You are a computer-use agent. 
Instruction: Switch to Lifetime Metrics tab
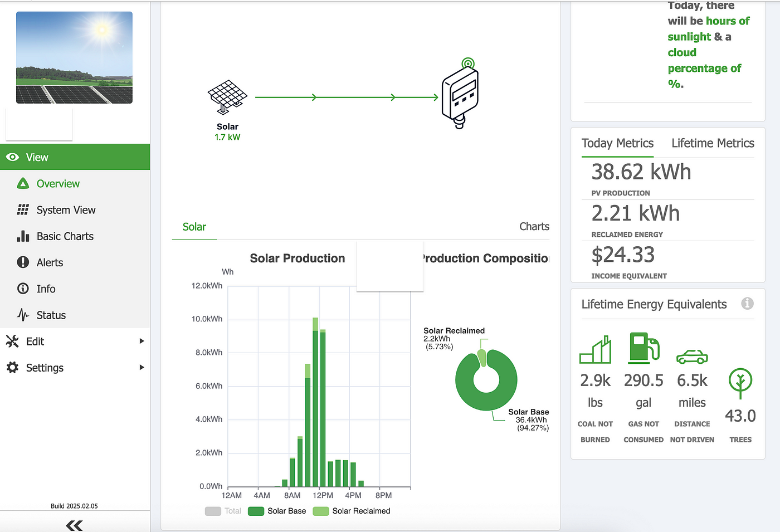pos(713,143)
